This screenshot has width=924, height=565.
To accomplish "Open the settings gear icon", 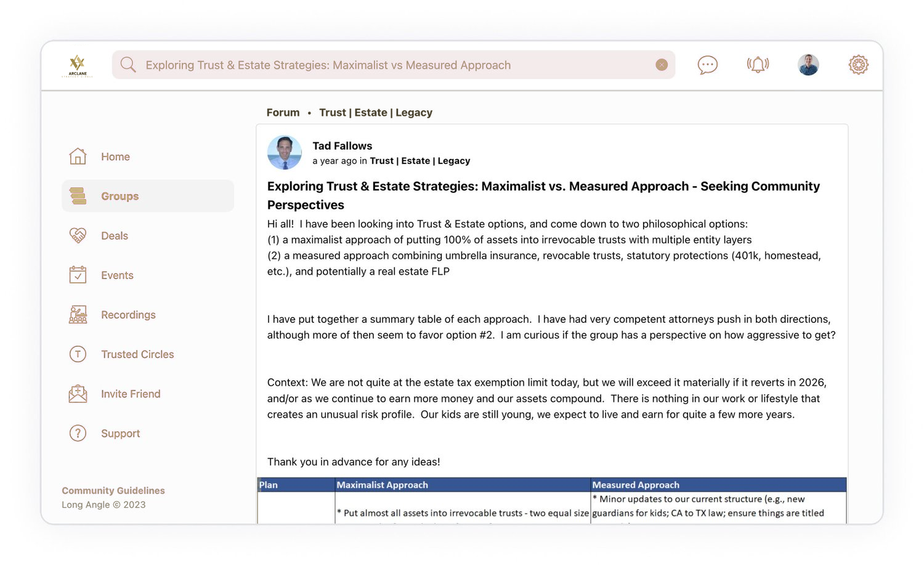I will [x=858, y=65].
